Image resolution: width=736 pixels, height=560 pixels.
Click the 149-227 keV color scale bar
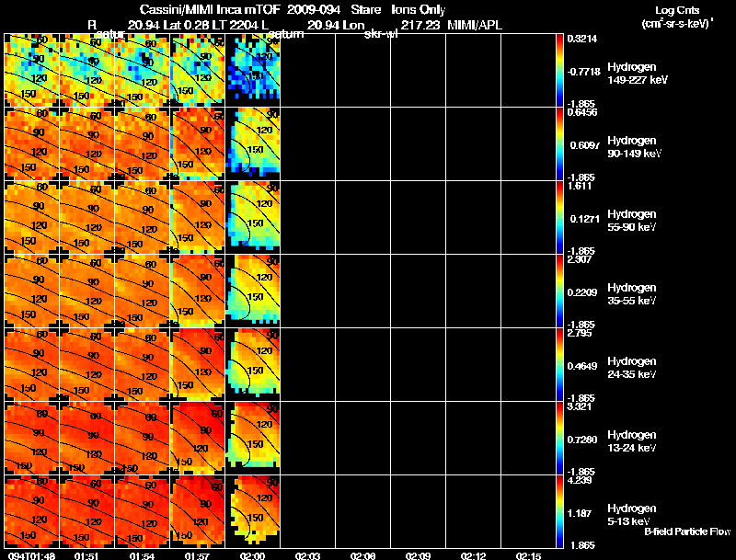point(560,70)
